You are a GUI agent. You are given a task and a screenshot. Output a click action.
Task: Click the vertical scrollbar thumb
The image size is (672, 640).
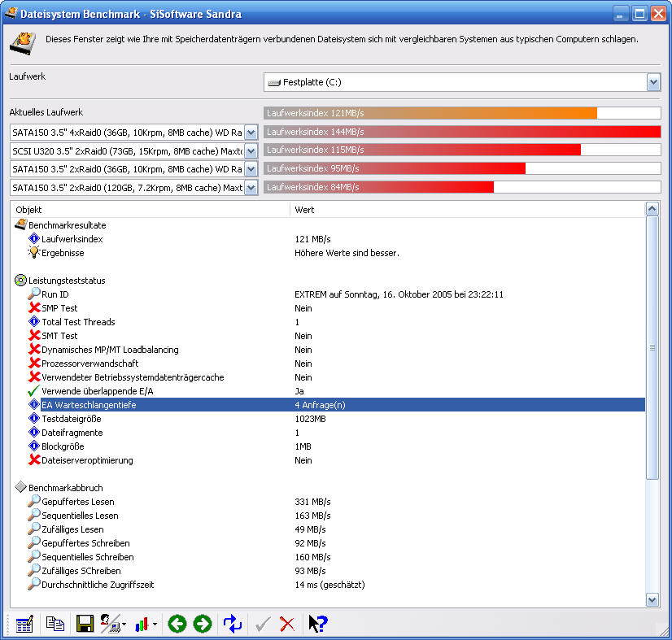pyautogui.click(x=652, y=347)
